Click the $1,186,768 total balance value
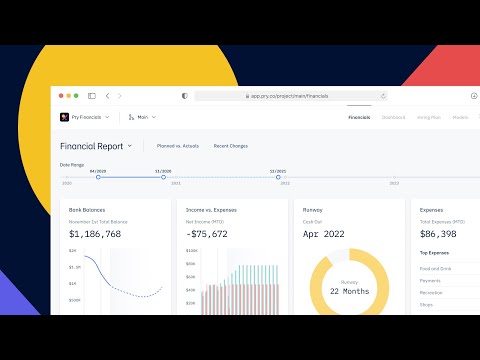 [95, 234]
